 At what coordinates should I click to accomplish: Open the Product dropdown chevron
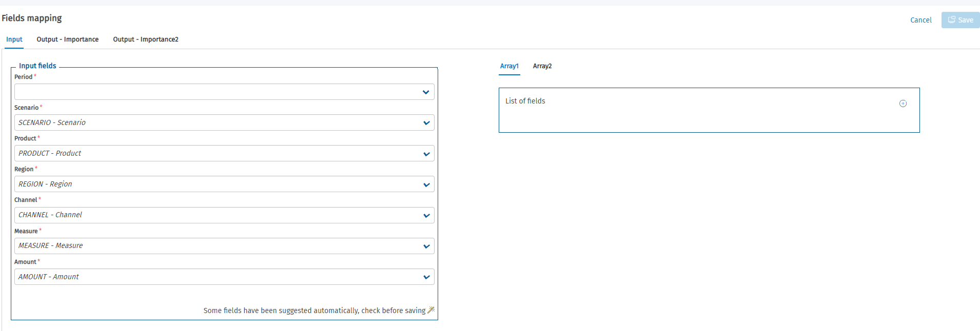click(x=426, y=154)
